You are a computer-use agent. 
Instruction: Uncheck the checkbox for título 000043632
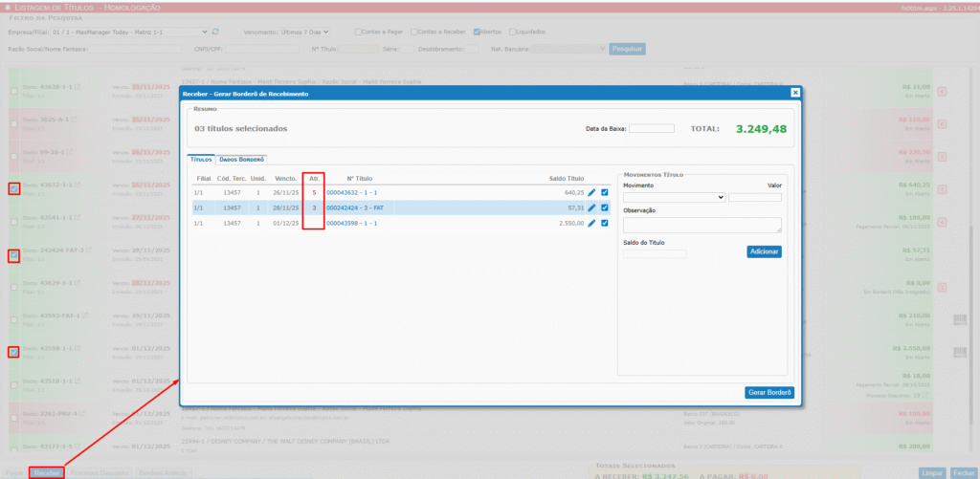(x=605, y=192)
